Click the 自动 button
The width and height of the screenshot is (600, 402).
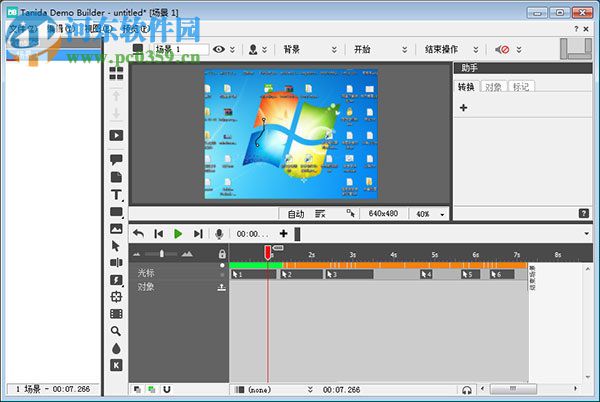pos(296,214)
